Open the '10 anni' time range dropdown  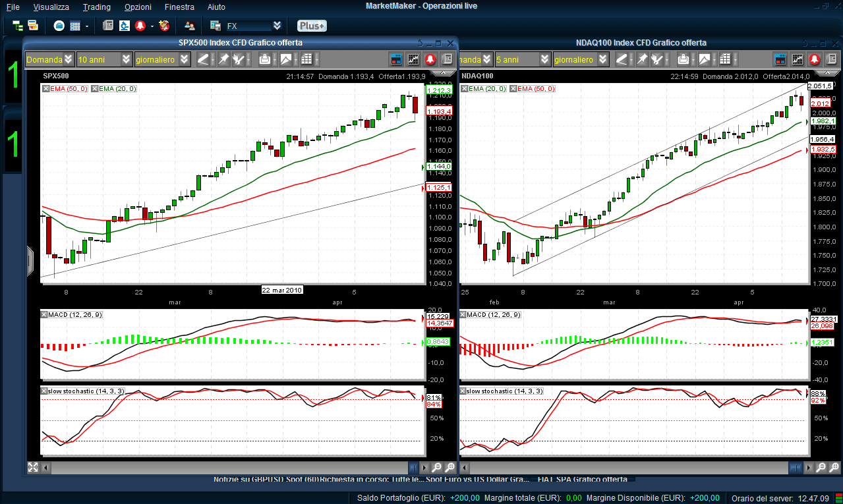click(126, 59)
